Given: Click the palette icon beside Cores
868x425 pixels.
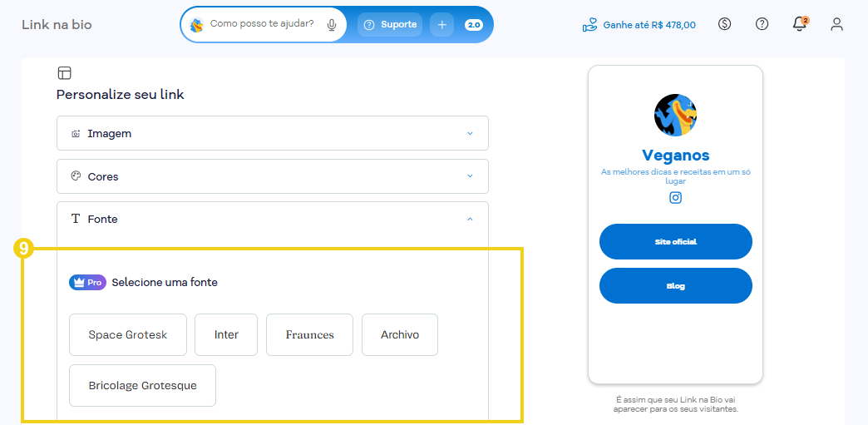Looking at the screenshot, I should tap(76, 176).
